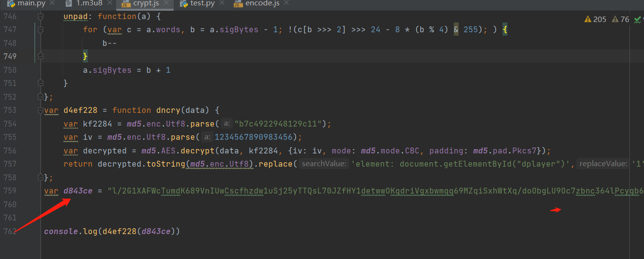
Task: Click 'md5.pad.Pkcs7' on line 756
Action: 505,151
